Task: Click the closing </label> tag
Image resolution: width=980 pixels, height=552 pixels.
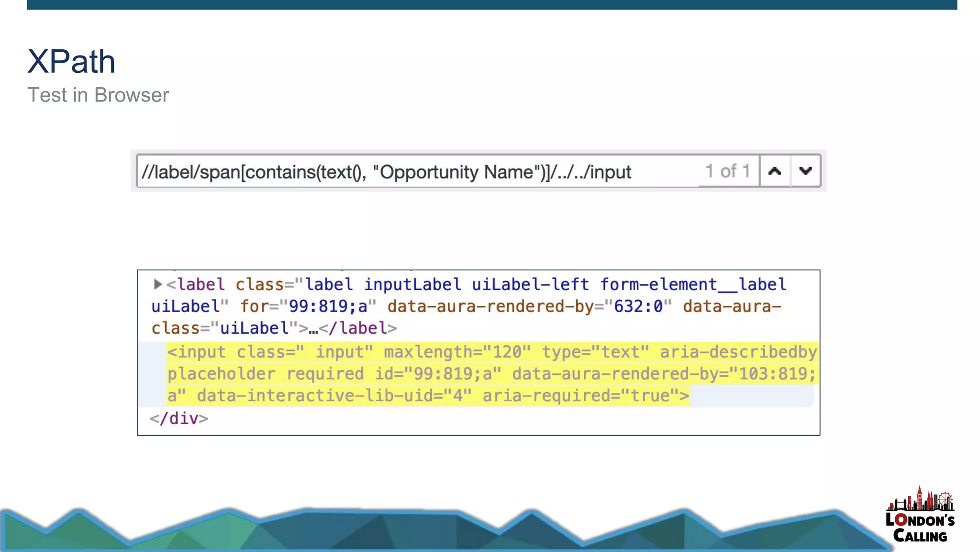Action: click(358, 328)
